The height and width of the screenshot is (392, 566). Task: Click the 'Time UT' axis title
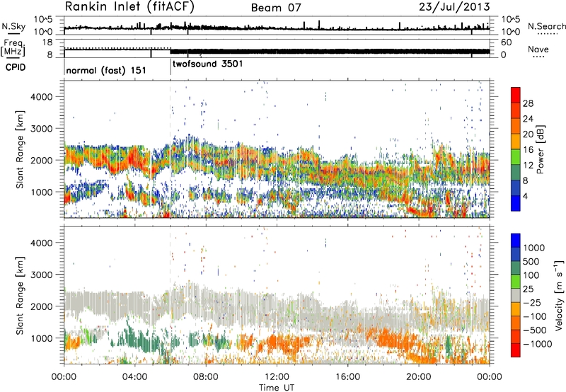[x=277, y=388]
